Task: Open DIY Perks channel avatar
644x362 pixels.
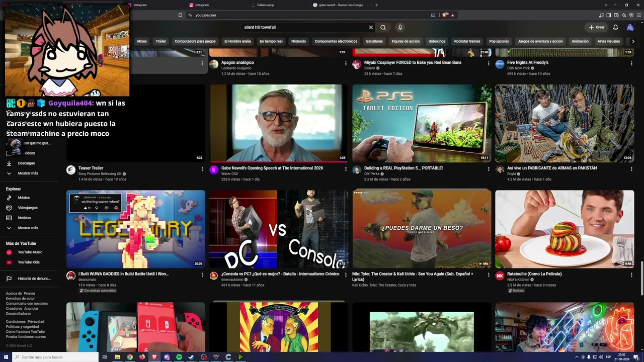Action: coord(357,170)
